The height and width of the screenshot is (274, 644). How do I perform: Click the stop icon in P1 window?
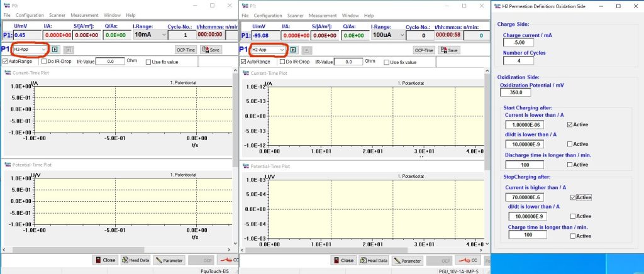point(307,50)
